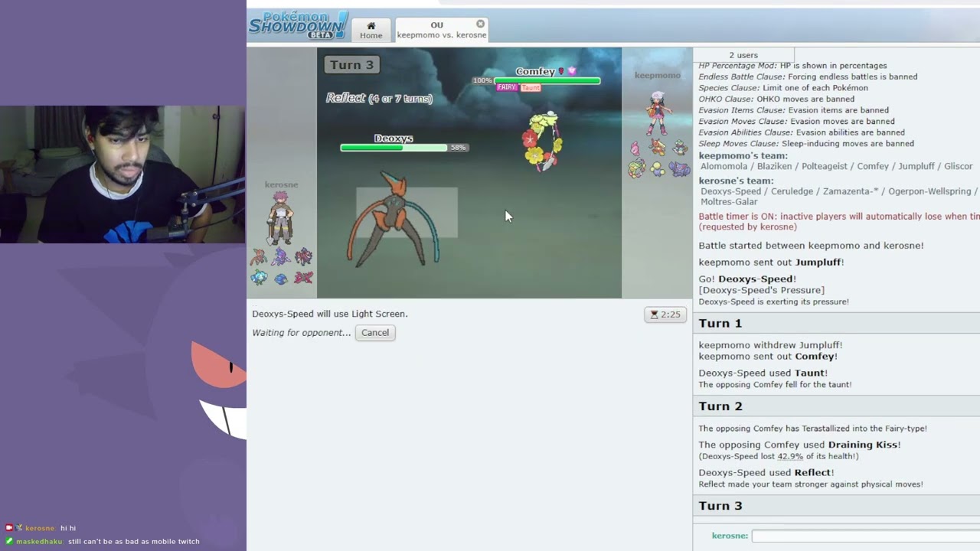
Task: Click Ogerpon-Wellspring icon in kerosne's team
Action: pos(259,277)
